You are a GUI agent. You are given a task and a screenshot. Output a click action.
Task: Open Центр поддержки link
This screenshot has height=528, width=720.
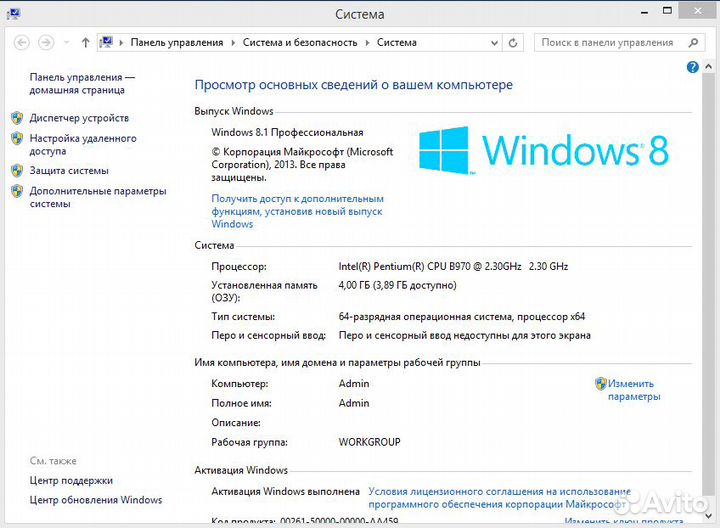click(x=71, y=480)
